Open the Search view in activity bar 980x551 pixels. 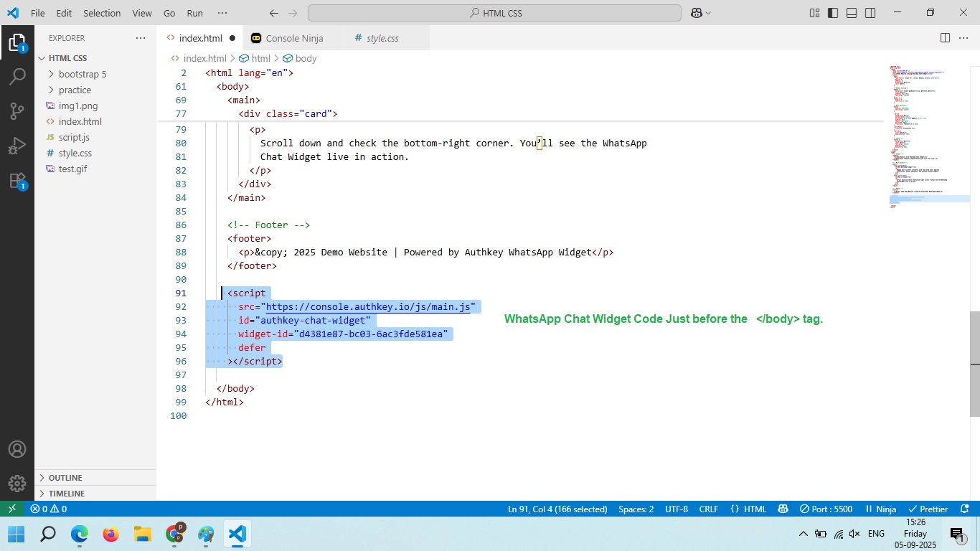17,77
